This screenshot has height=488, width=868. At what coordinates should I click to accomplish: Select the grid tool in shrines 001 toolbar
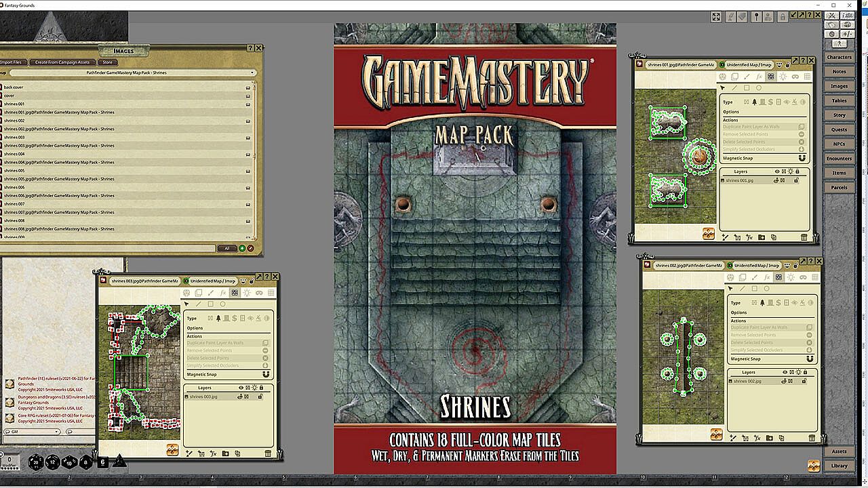[x=808, y=77]
